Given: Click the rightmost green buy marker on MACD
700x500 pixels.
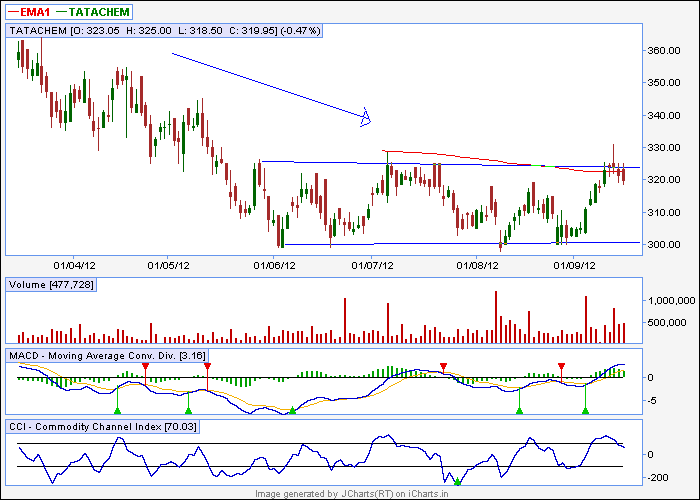Looking at the screenshot, I should click(x=585, y=411).
